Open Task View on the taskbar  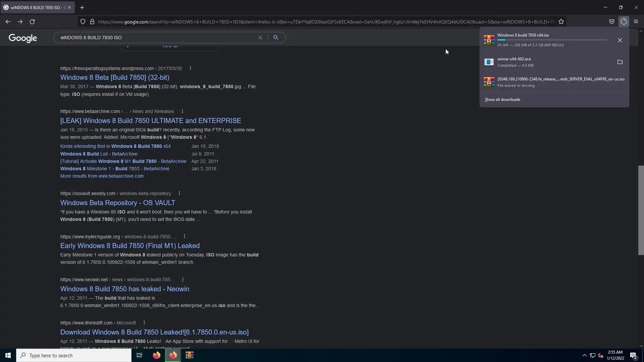[x=140, y=355]
